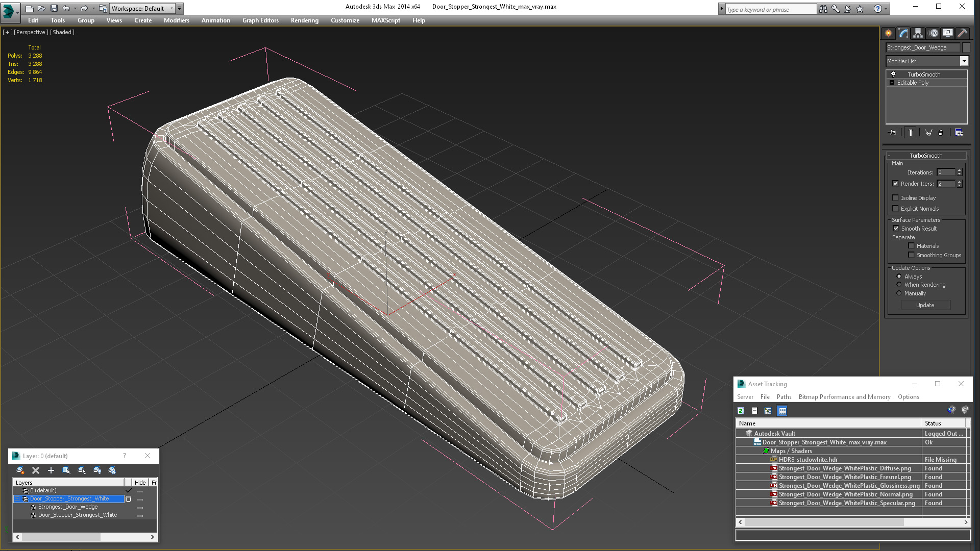
Task: Open Bitmap Performance and Memory menu
Action: coord(844,397)
